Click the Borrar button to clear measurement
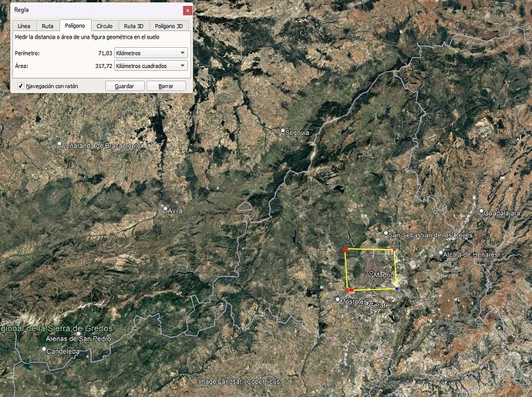The image size is (532, 397). click(x=166, y=86)
